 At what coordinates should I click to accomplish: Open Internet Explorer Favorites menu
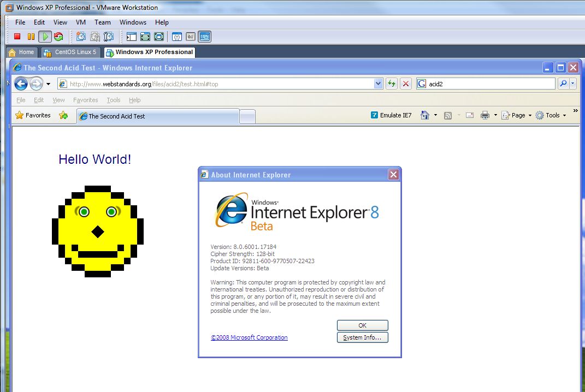pos(85,100)
